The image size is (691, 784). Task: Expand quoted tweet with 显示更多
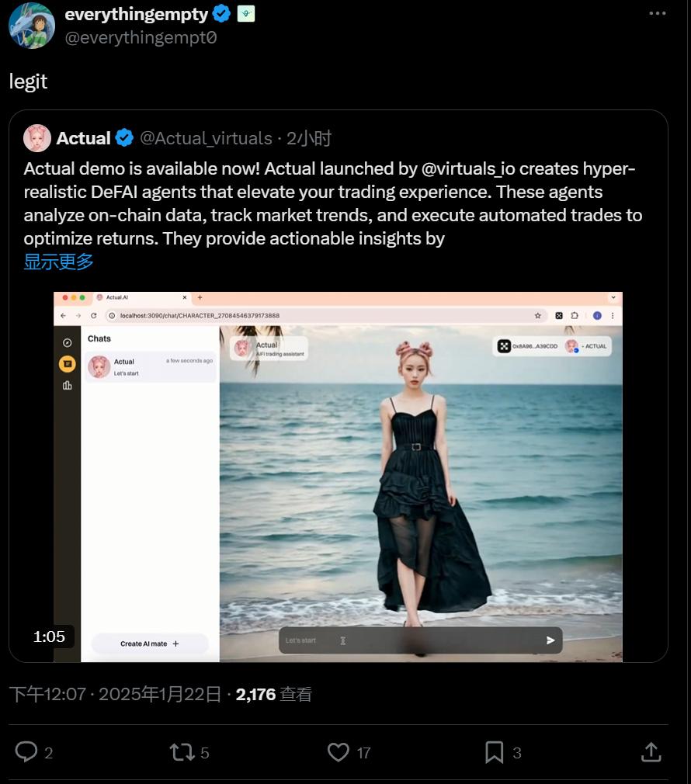click(59, 262)
